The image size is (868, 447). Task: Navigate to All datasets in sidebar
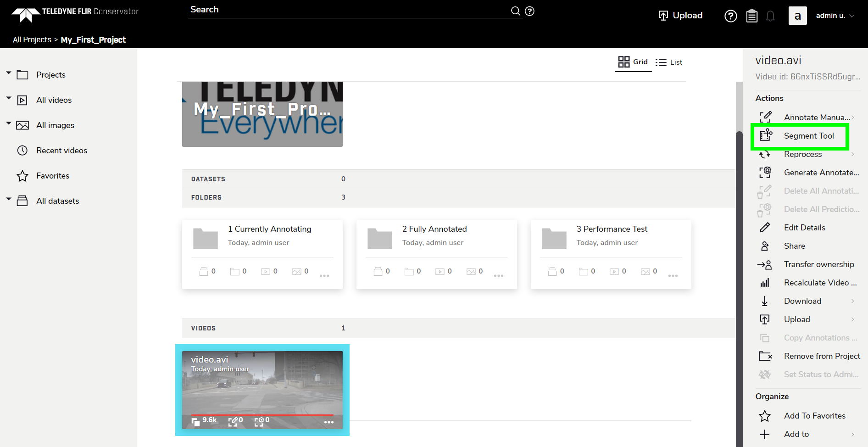[x=58, y=201]
